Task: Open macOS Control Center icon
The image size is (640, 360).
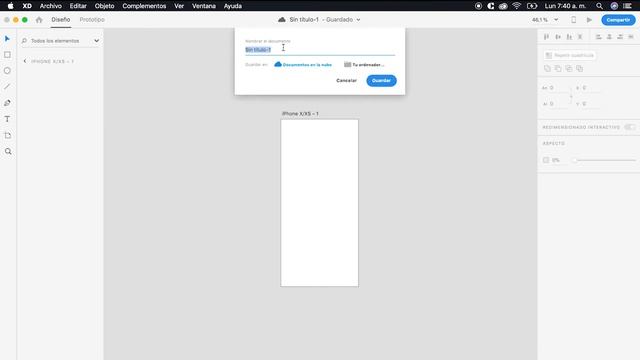Action: click(x=627, y=6)
